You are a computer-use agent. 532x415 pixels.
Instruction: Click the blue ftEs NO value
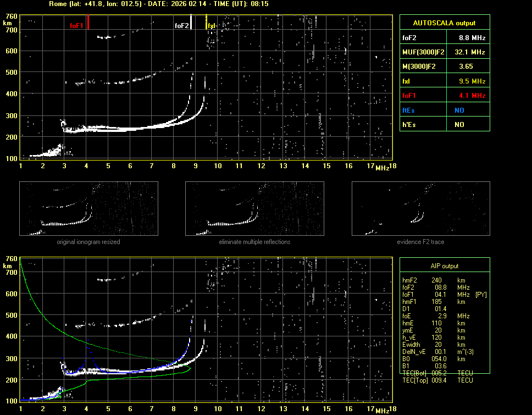[x=459, y=110]
